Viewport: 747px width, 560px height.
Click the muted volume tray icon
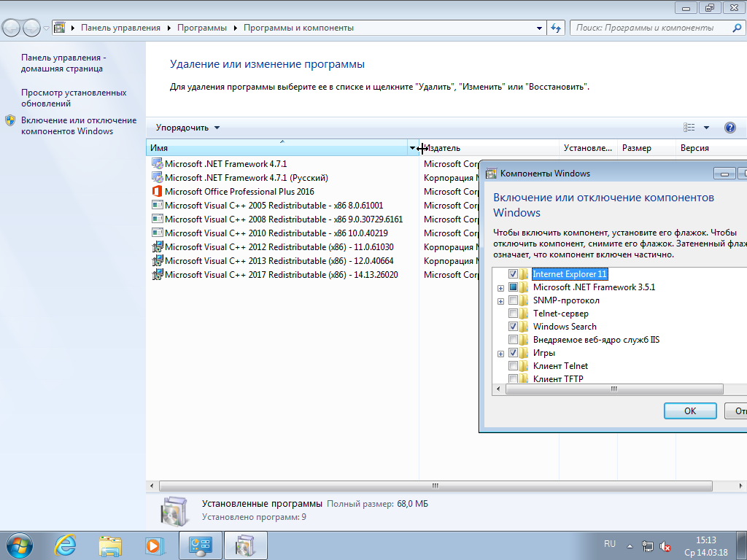[665, 547]
